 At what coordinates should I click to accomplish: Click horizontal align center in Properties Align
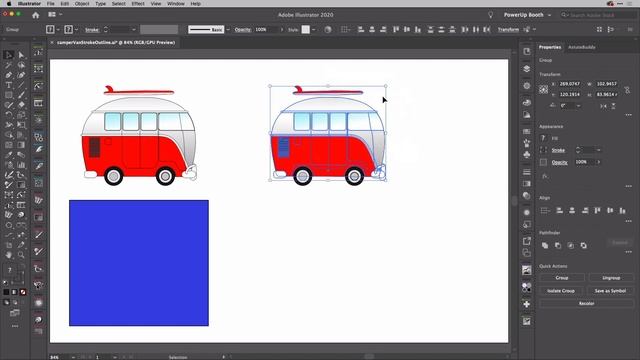572,211
